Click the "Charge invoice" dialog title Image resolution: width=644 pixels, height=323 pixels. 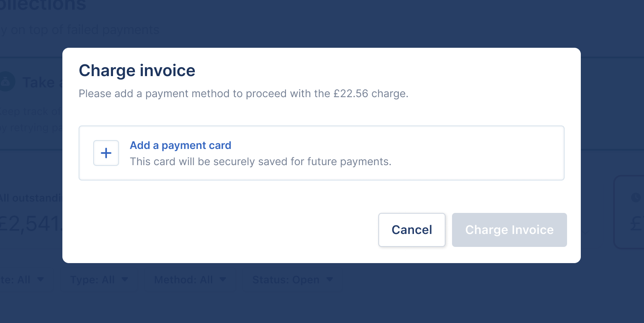137,70
